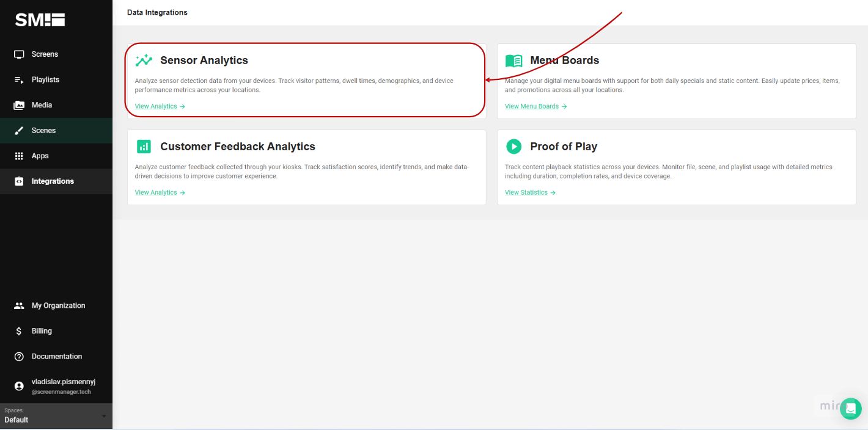
Task: Click the vladislav.pismennyj account entry
Action: point(63,385)
